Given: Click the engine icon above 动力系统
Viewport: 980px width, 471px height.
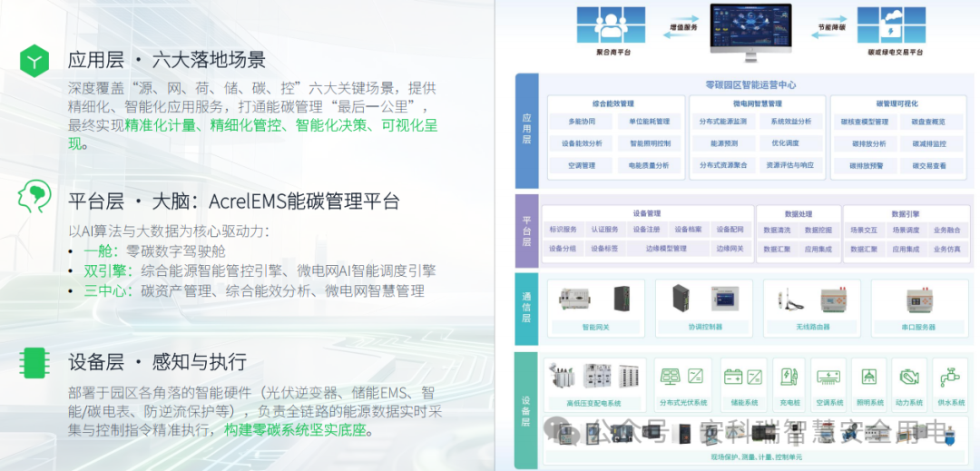Looking at the screenshot, I should click(907, 377).
